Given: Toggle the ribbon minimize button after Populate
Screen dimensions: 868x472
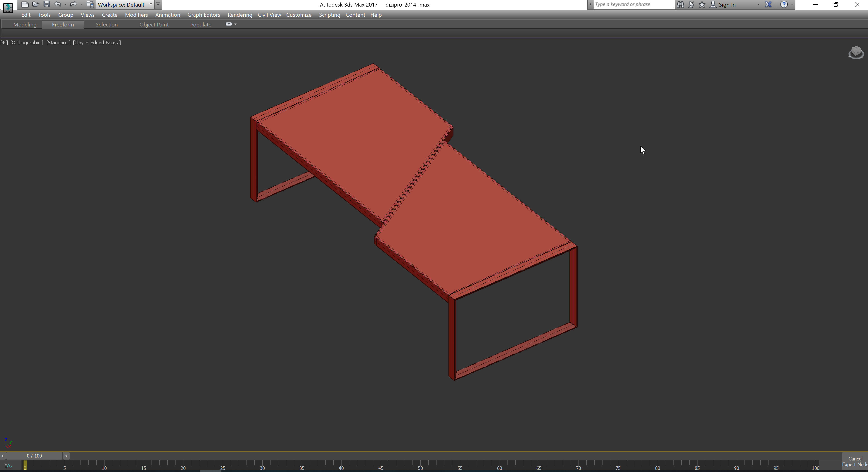Looking at the screenshot, I should click(229, 24).
